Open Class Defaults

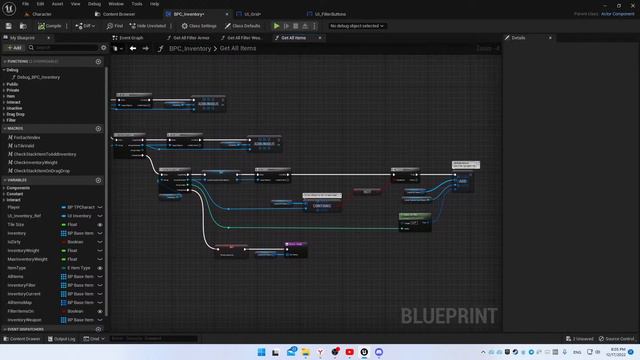[x=242, y=26]
